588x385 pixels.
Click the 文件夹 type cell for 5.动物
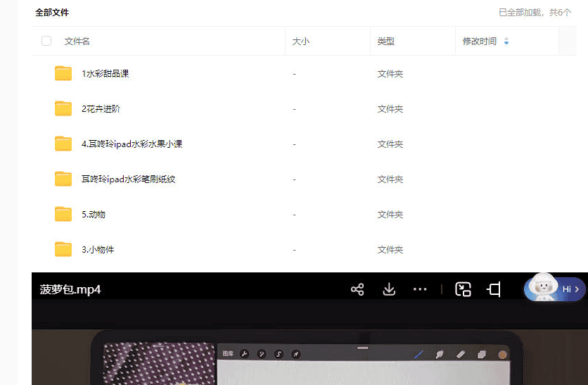pos(390,215)
